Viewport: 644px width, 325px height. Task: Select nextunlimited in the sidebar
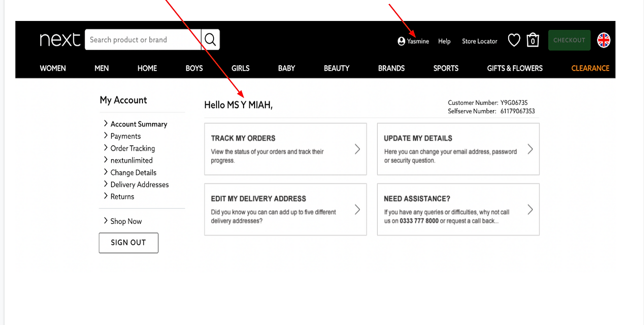[132, 160]
